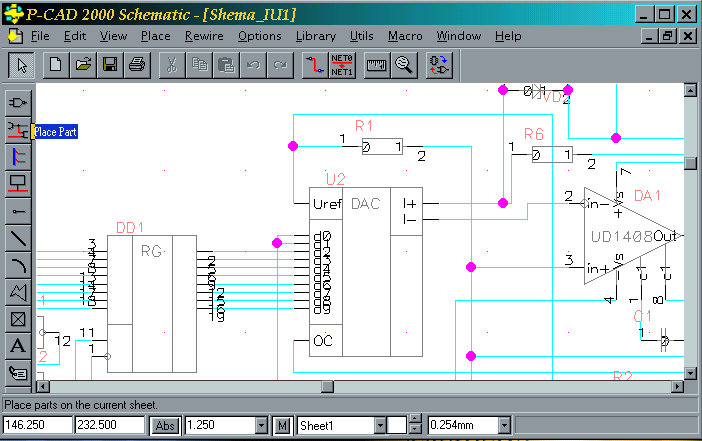
Task: Open the View menu
Action: pyautogui.click(x=113, y=36)
